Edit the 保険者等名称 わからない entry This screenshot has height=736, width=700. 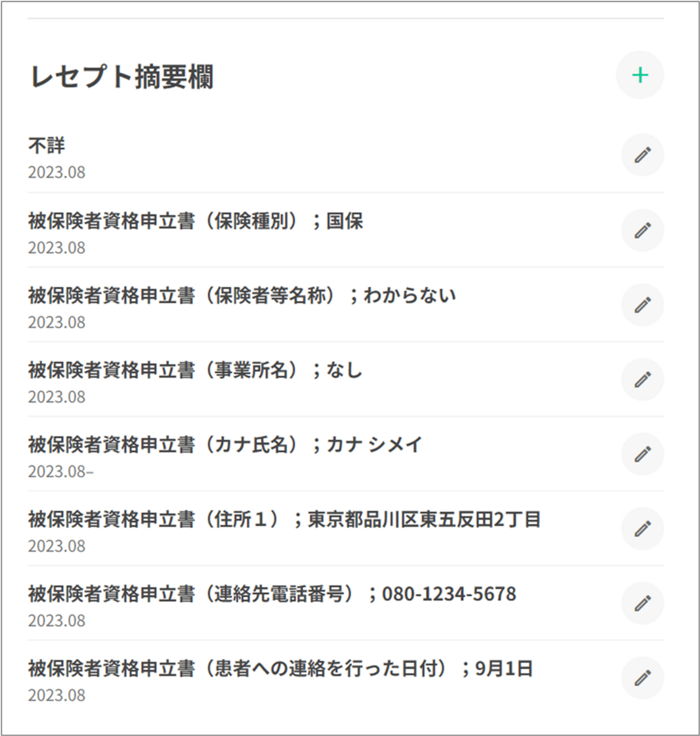(642, 305)
